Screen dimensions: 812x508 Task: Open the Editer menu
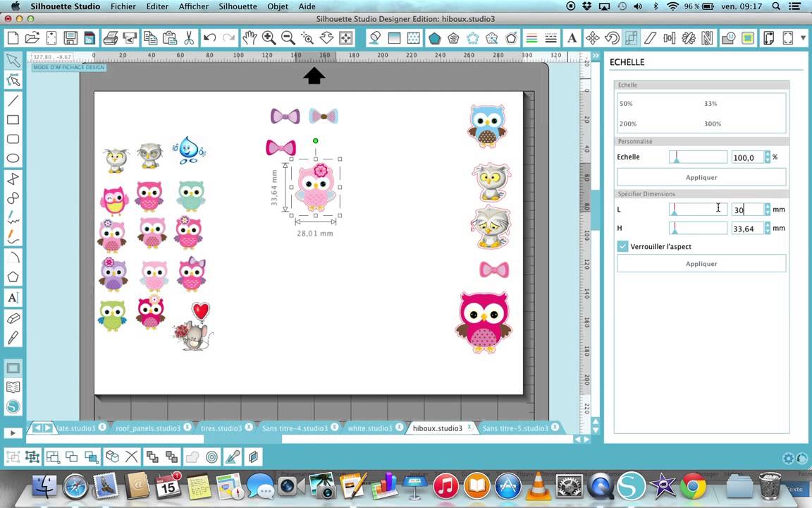157,6
